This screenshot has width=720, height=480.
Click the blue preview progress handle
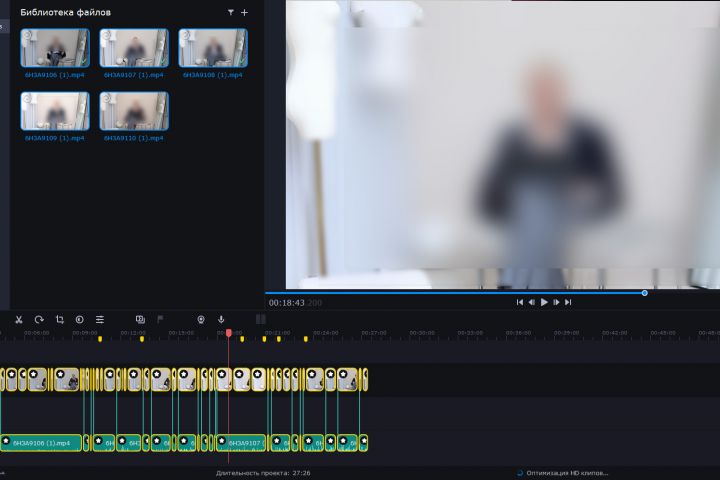(645, 293)
